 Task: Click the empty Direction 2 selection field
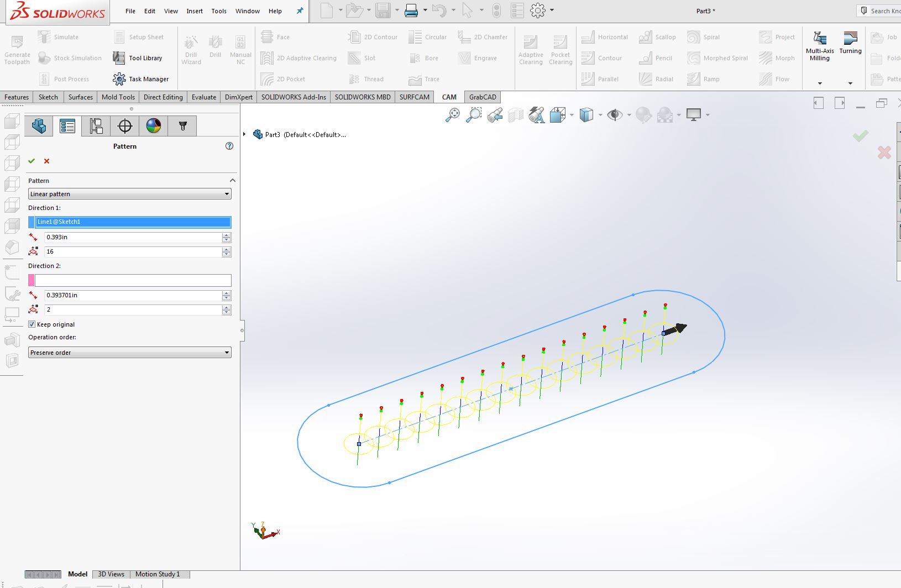(x=133, y=280)
